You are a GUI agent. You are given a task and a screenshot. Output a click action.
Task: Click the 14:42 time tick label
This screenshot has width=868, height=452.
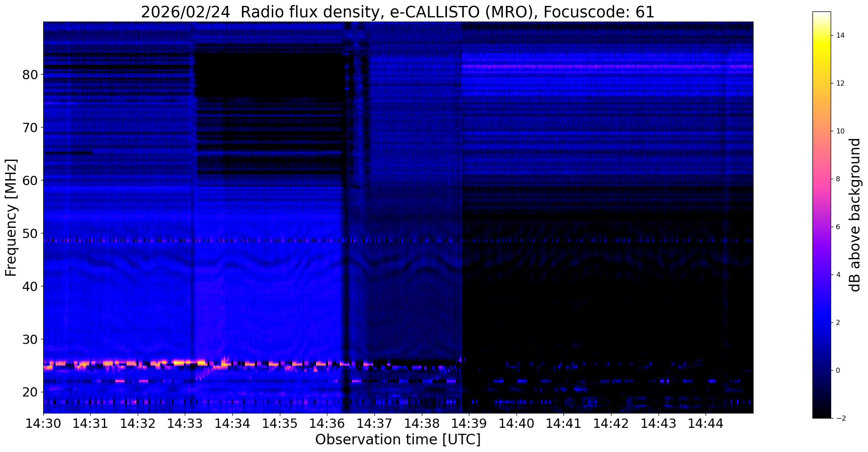pos(611,423)
